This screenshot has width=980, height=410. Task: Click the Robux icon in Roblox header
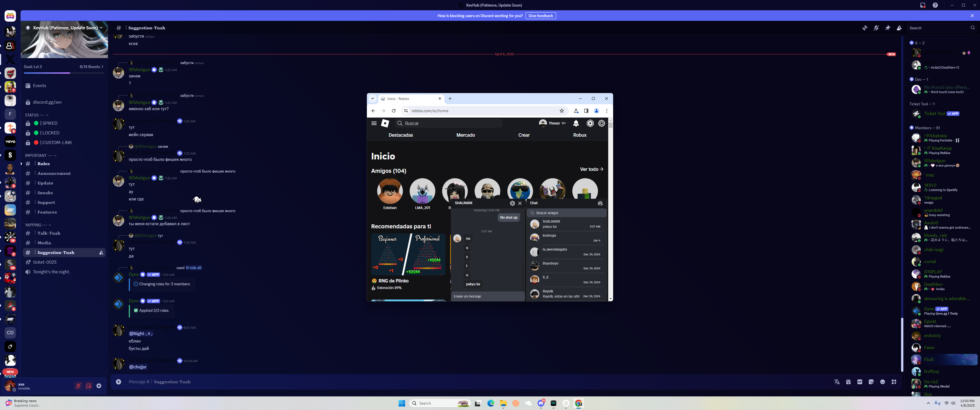coord(590,123)
